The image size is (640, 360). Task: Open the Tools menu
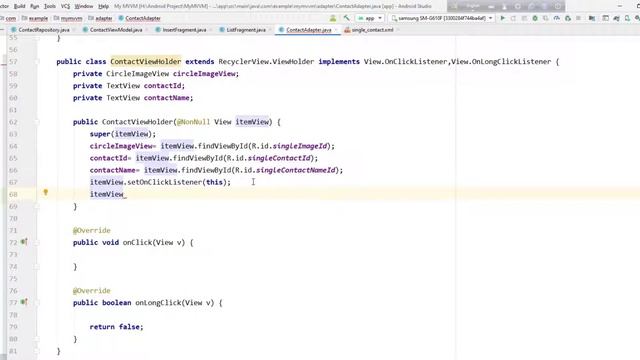50,6
